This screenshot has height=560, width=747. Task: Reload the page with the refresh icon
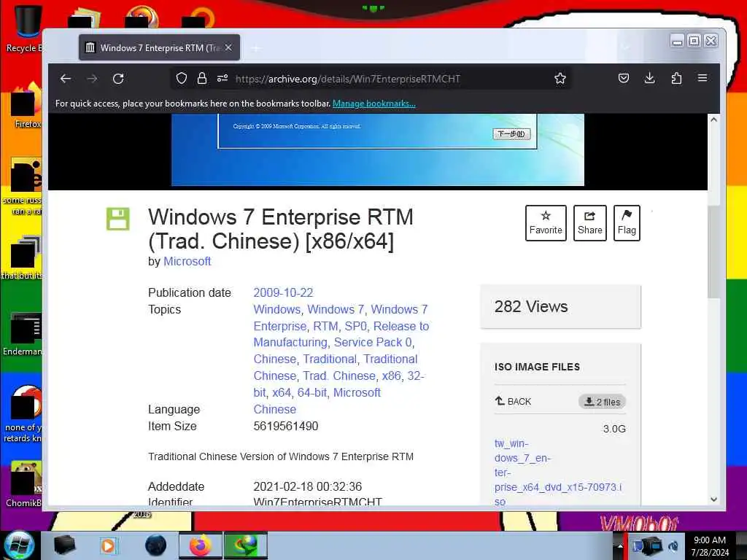pyautogui.click(x=118, y=79)
